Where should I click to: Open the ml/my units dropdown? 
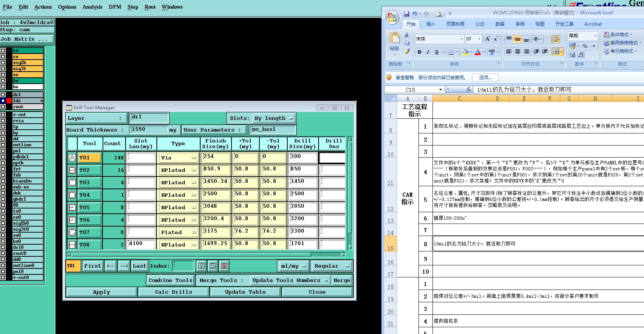tap(293, 266)
